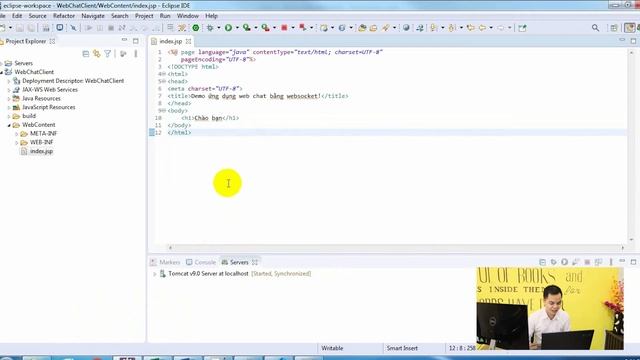Select Tomcat v9.0 Server at localhost

208,274
